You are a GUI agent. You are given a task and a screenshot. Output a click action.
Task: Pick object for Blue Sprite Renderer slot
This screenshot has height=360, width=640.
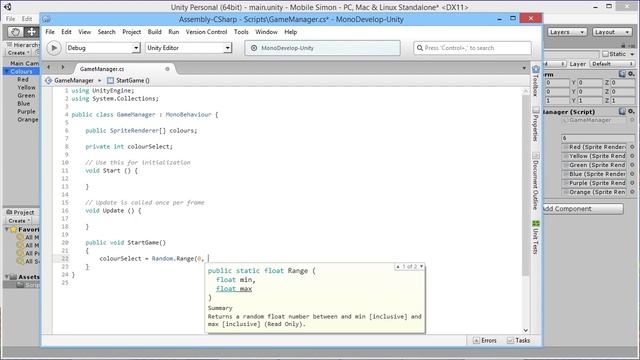click(632, 174)
